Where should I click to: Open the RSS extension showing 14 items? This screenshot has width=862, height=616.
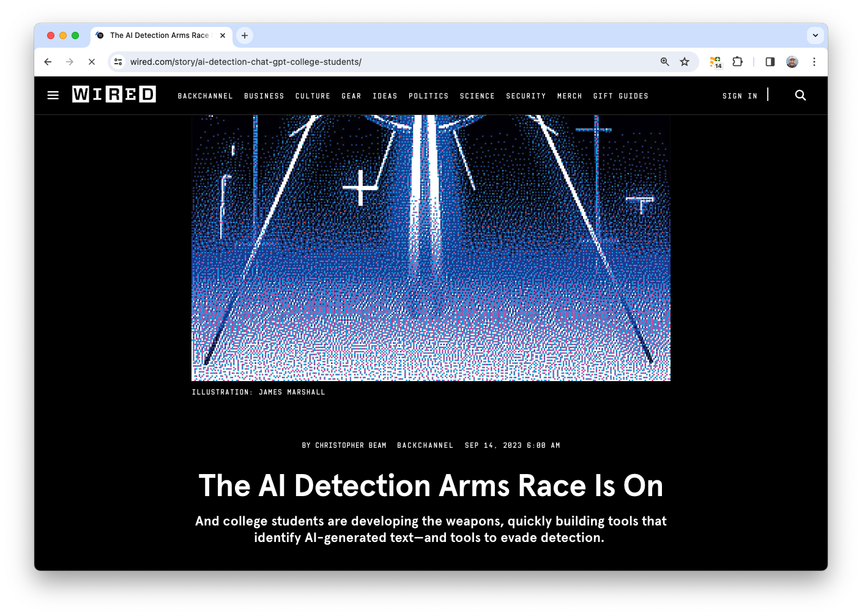click(x=715, y=62)
